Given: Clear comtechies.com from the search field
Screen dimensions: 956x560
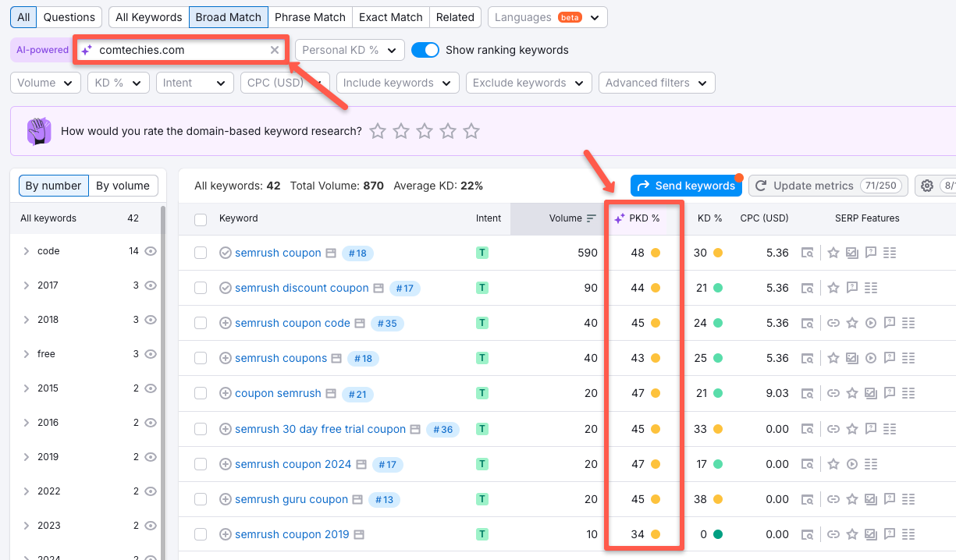Looking at the screenshot, I should tap(275, 49).
